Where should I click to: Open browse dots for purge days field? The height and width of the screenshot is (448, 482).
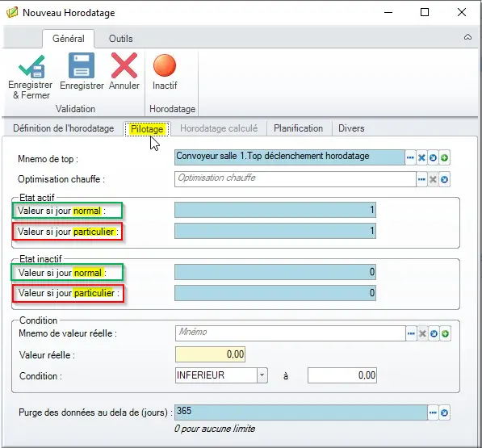click(x=433, y=412)
